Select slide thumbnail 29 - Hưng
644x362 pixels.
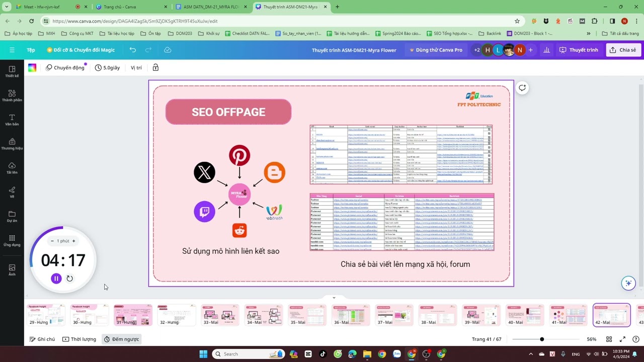46,315
